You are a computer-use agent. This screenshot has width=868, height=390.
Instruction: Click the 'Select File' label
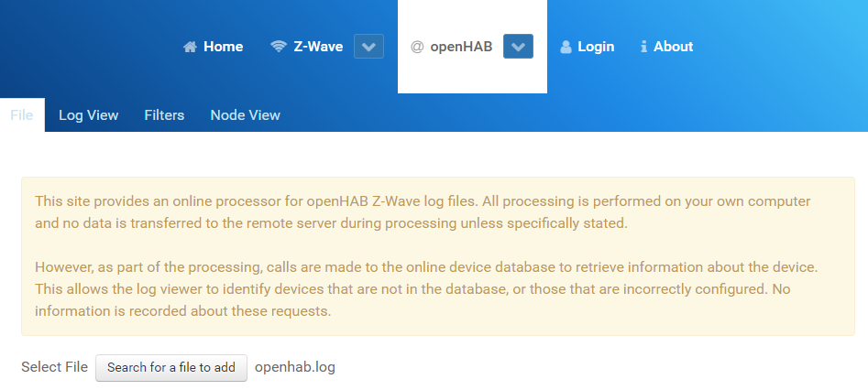tap(54, 367)
